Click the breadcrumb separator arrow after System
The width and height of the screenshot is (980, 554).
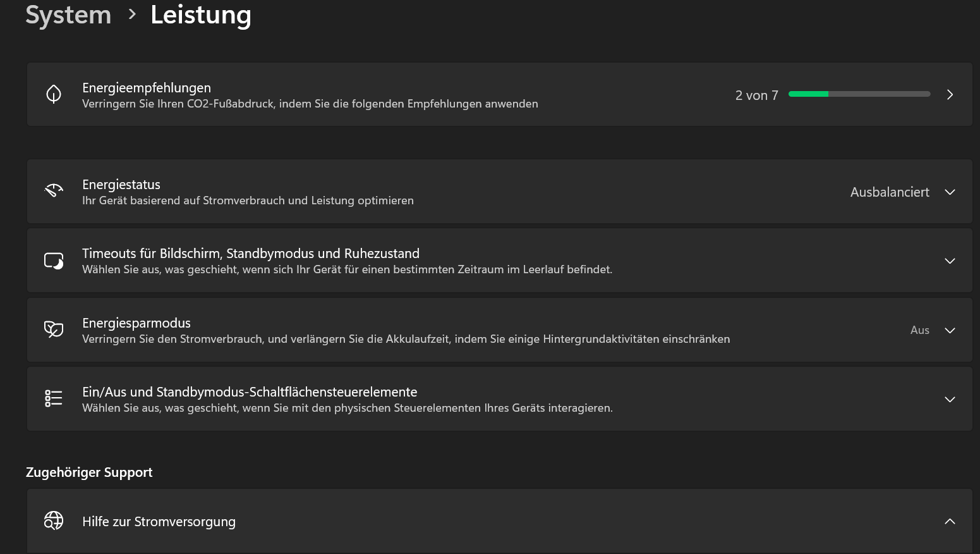click(x=132, y=14)
